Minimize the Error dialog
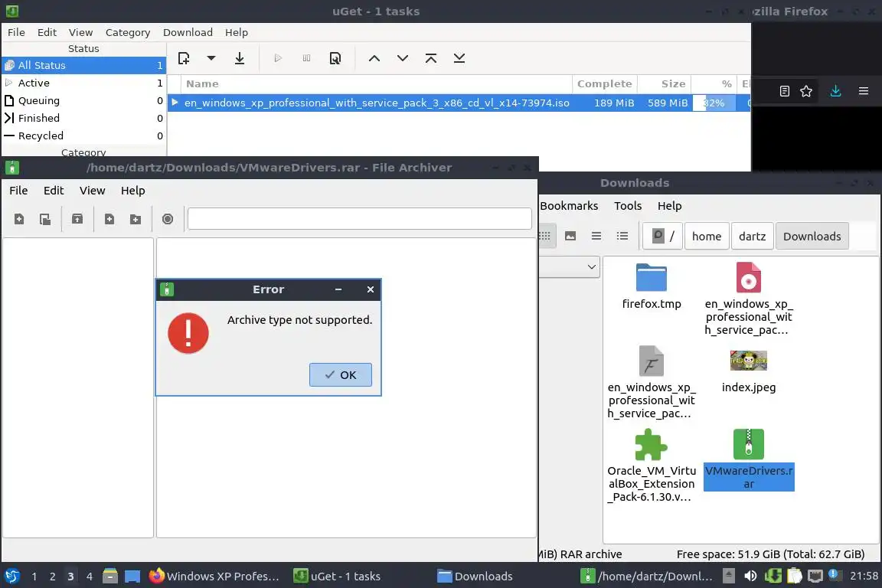Screen dimensions: 882x588 tap(338, 289)
